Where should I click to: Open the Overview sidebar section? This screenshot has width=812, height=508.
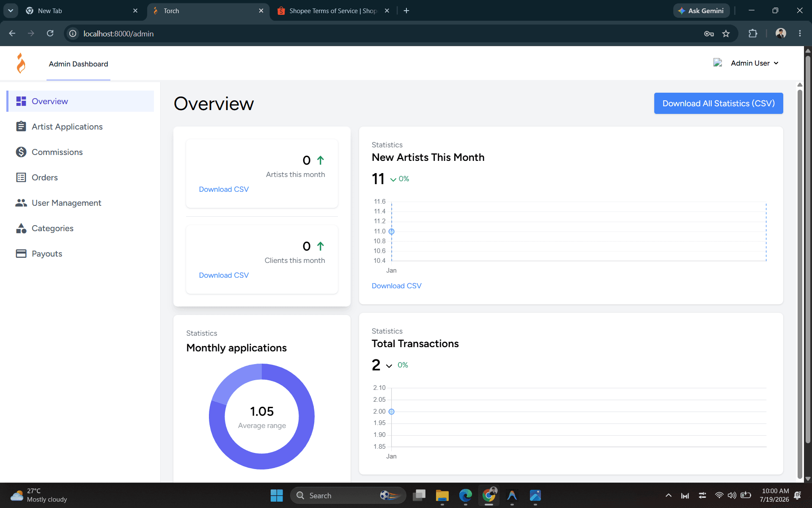click(80, 101)
